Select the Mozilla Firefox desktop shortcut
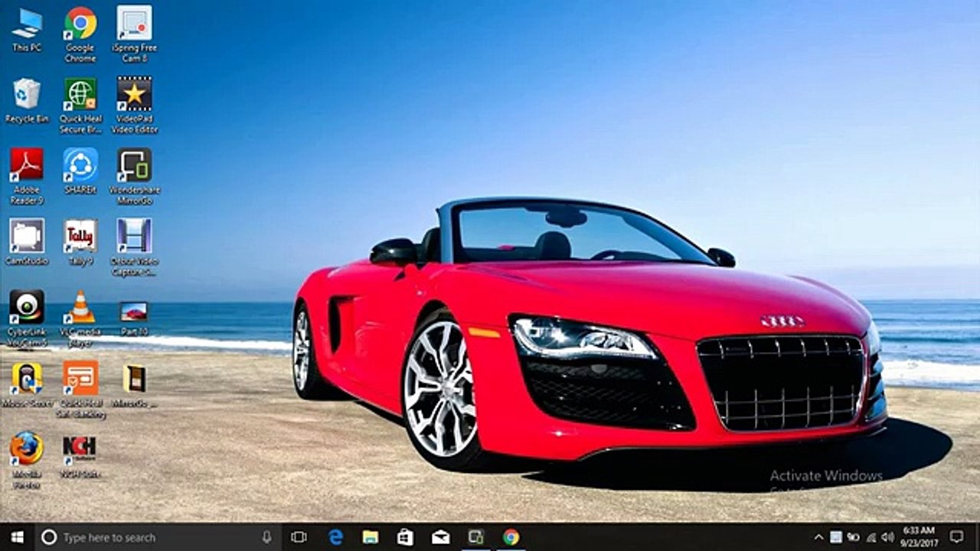Image resolution: width=980 pixels, height=551 pixels. pyautogui.click(x=27, y=461)
